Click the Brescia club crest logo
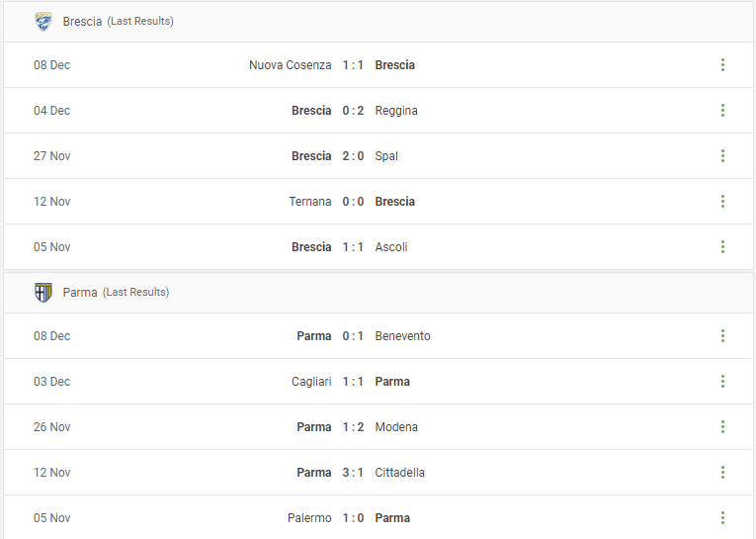756x539 pixels. [x=43, y=21]
